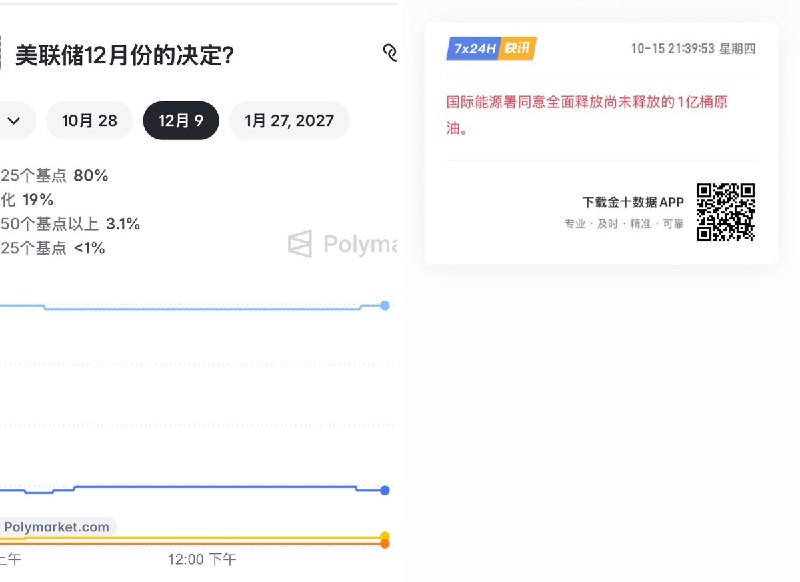Click the orange chart endpoint marker
The image size is (800, 582).
pyautogui.click(x=385, y=544)
